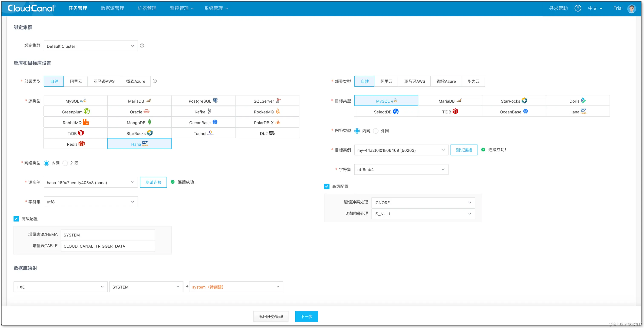This screenshot has width=644, height=328.
Task: Click 下一步 button
Action: point(306,317)
